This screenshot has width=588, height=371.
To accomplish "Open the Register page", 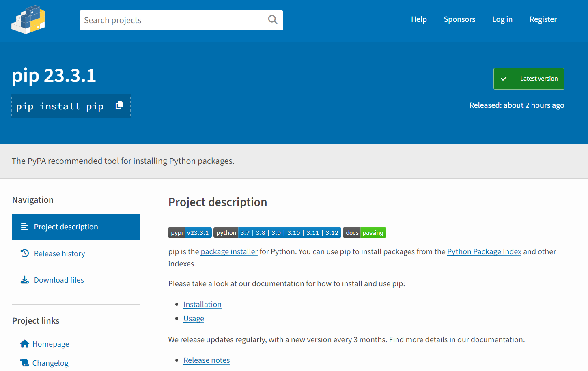I will (x=543, y=19).
